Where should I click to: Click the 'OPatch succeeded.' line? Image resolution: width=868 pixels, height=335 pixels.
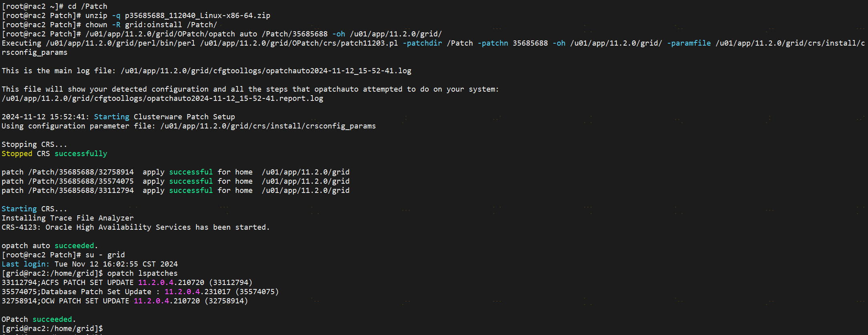click(x=38, y=319)
